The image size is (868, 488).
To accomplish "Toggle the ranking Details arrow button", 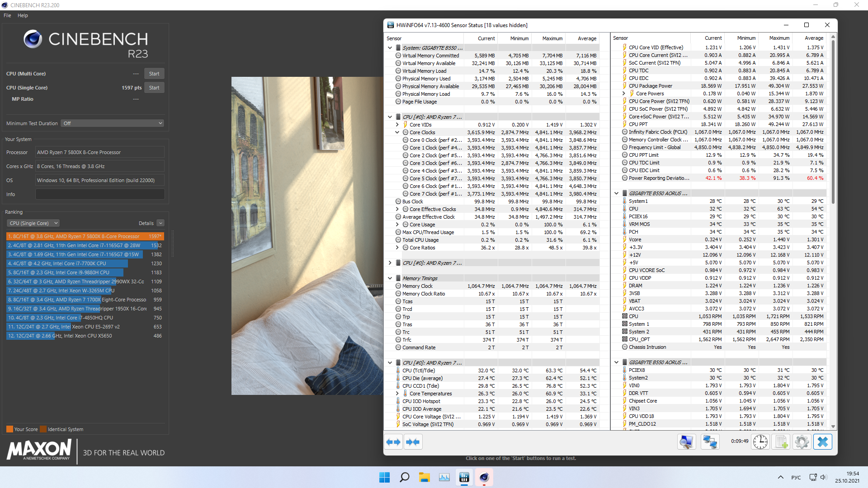I will (160, 223).
